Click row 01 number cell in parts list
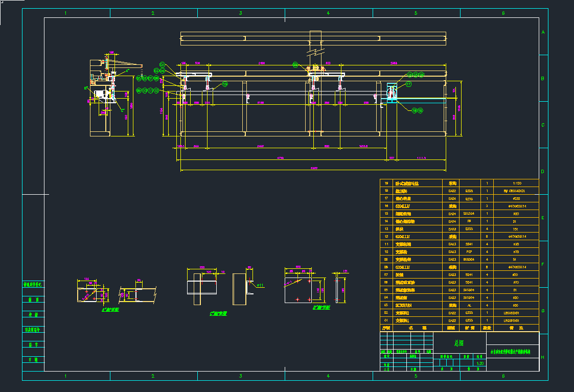This screenshot has height=392, width=574. 386,320
